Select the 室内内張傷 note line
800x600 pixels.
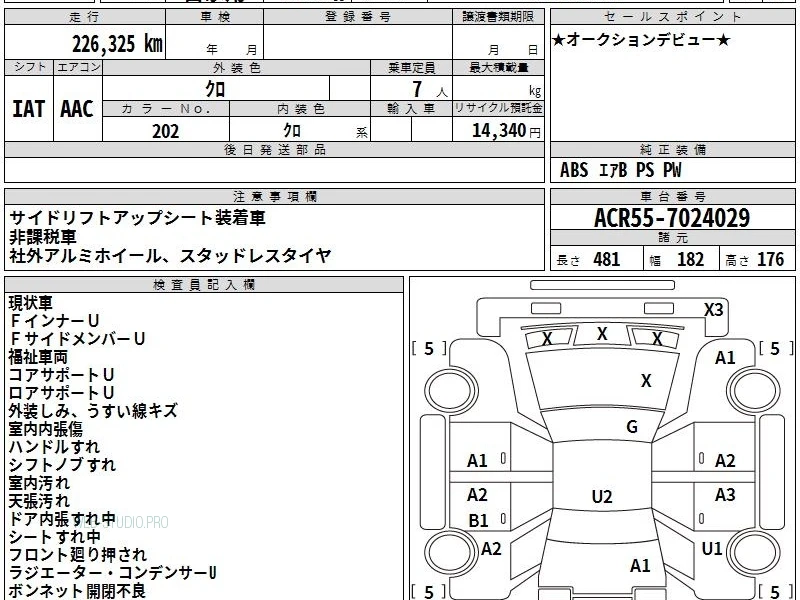point(45,429)
